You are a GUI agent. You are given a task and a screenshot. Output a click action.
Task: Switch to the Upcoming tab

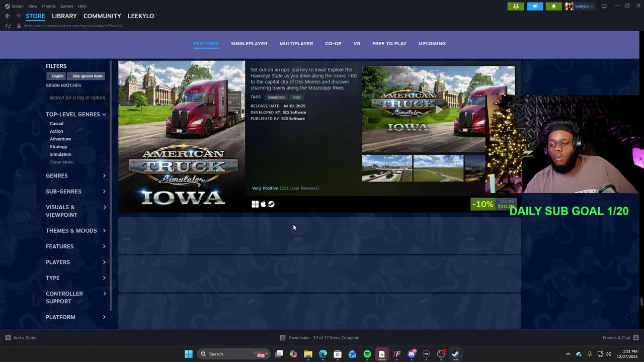[432, 44]
